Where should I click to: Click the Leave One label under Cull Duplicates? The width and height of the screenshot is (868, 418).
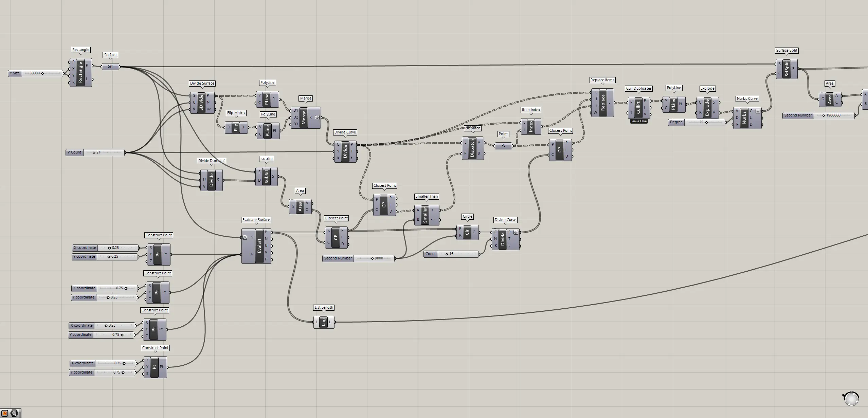[638, 121]
